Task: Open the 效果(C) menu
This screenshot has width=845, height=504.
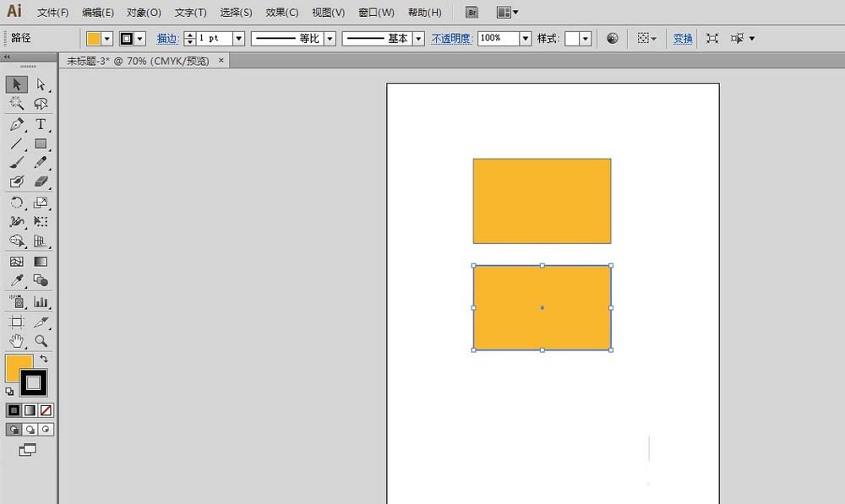Action: (282, 13)
